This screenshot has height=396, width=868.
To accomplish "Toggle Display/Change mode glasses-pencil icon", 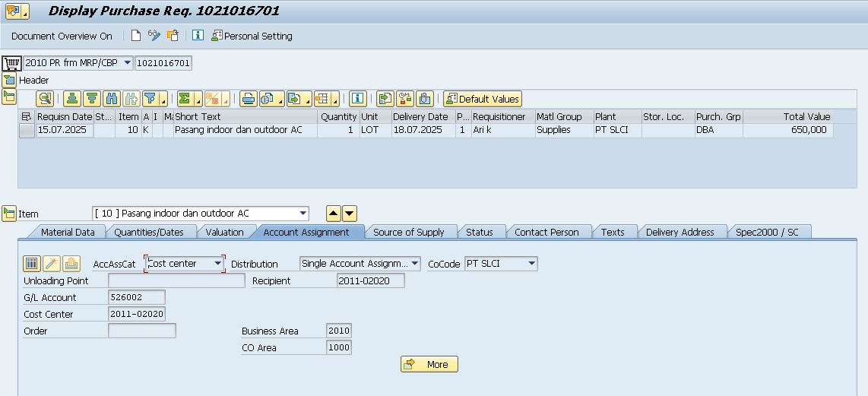I will [x=154, y=36].
